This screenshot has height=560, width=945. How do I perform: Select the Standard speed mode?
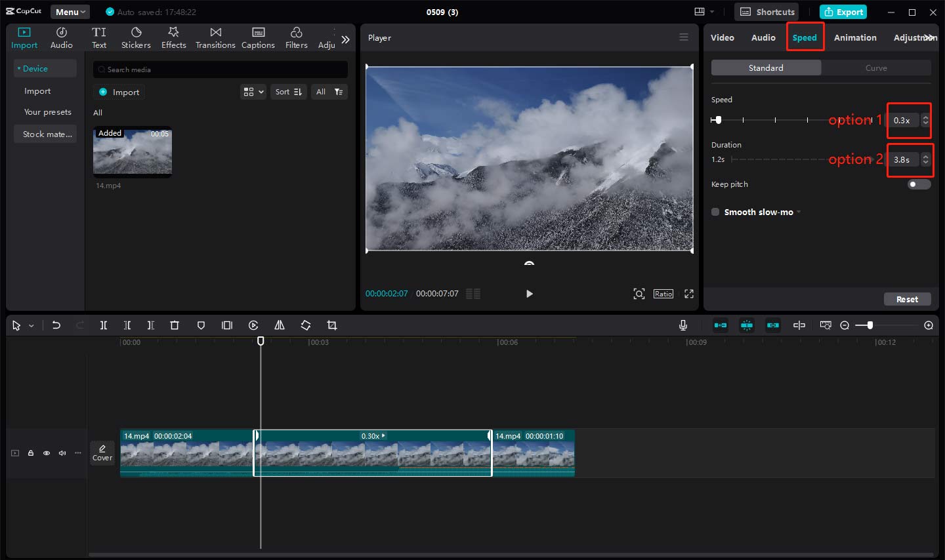766,68
